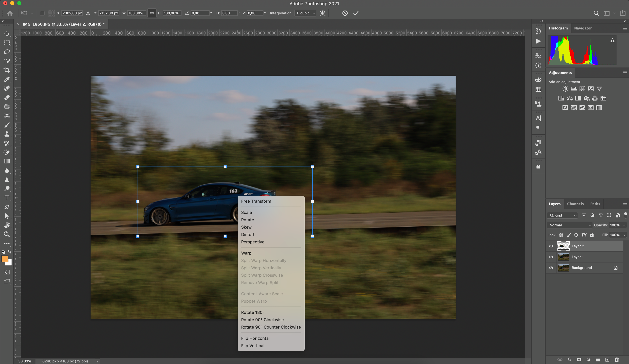Image resolution: width=629 pixels, height=364 pixels.
Task: Toggle visibility of Layer 1
Action: 551,257
